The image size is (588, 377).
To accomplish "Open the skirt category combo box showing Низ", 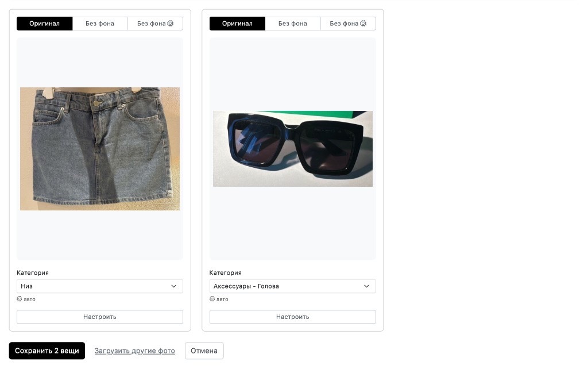I will (x=100, y=286).
